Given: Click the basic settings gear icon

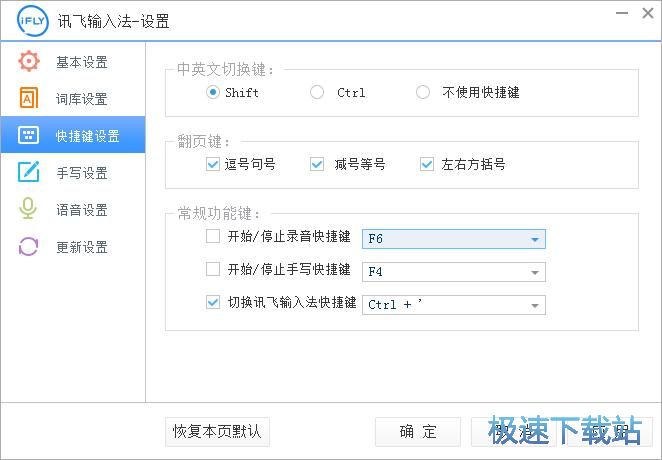Looking at the screenshot, I should tap(29, 62).
